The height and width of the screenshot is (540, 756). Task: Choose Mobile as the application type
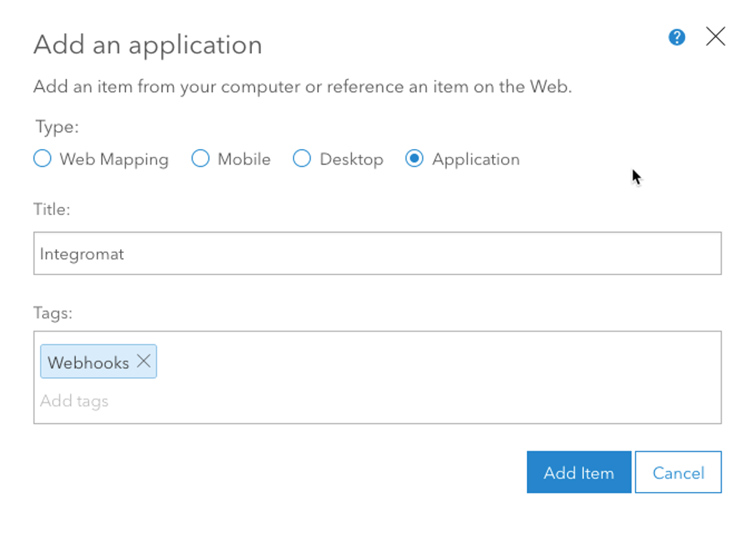(200, 159)
